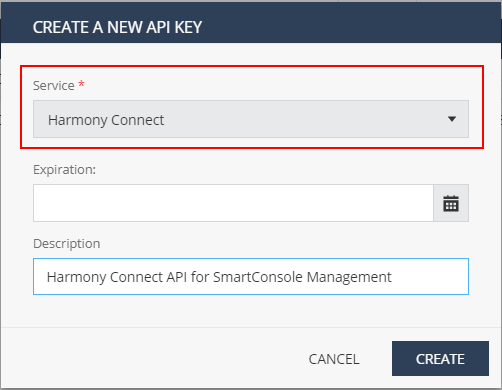The width and height of the screenshot is (502, 390).
Task: Click the Service dropdown arrow
Action: click(x=452, y=119)
